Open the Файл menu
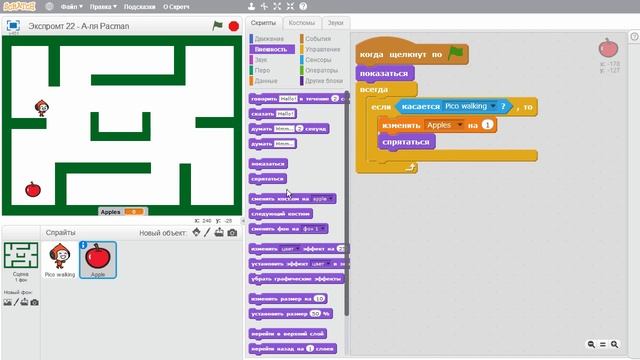The image size is (640, 360). (72, 7)
